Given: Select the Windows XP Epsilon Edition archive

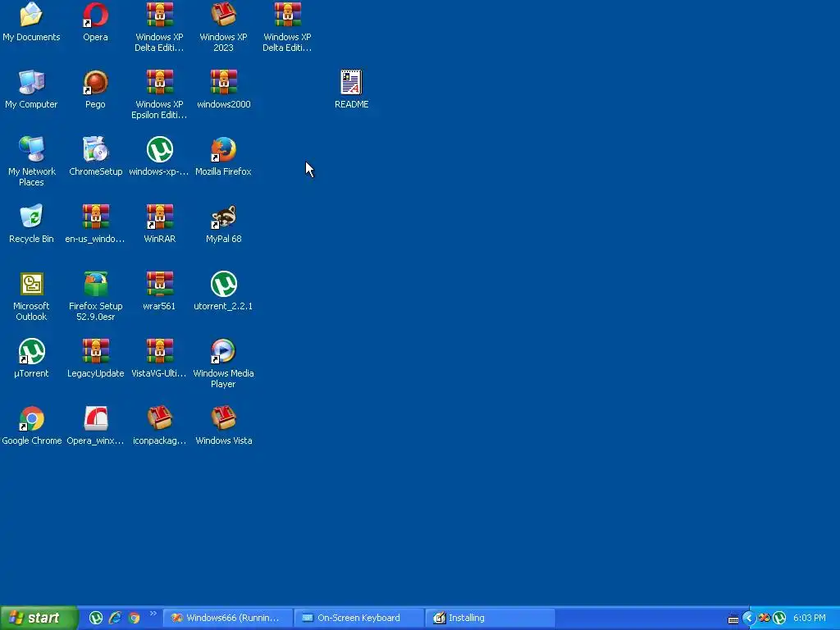Looking at the screenshot, I should [x=159, y=94].
